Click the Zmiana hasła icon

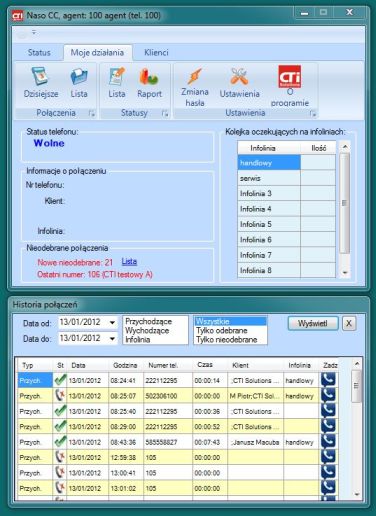[195, 76]
